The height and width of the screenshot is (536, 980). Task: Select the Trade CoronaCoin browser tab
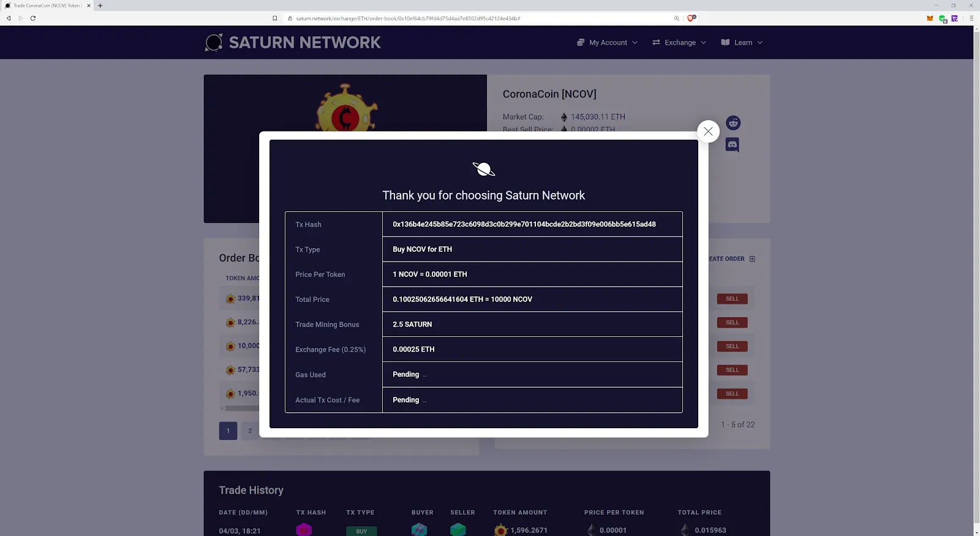click(x=47, y=6)
